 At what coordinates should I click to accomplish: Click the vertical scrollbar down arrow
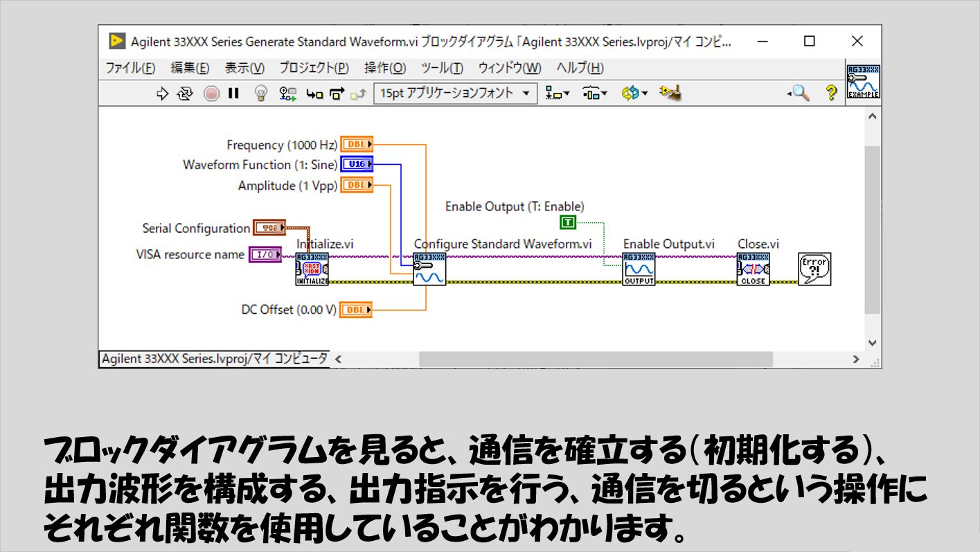click(872, 343)
